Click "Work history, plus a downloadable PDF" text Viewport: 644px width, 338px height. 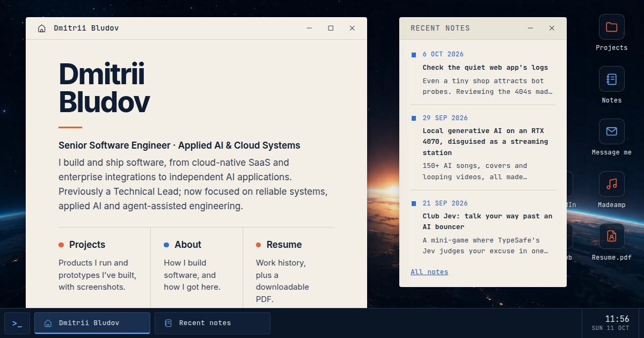[282, 281]
